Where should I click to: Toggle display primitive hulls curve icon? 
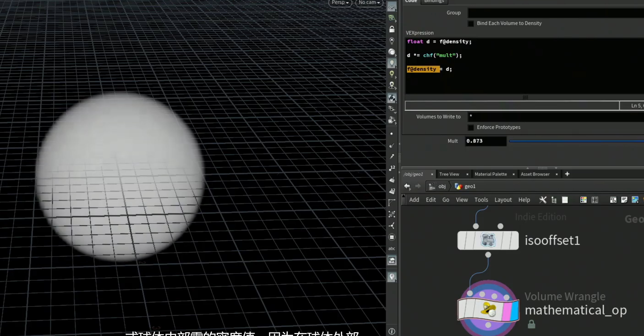click(x=392, y=202)
